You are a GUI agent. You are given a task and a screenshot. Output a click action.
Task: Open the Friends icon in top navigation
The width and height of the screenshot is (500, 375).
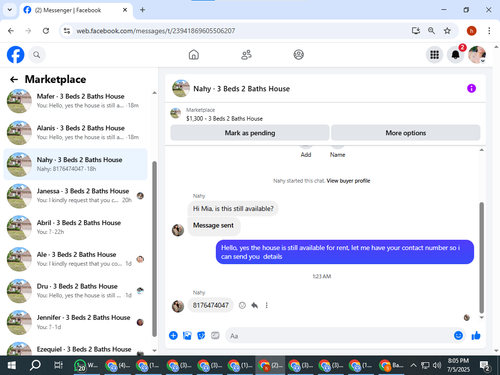click(x=246, y=55)
